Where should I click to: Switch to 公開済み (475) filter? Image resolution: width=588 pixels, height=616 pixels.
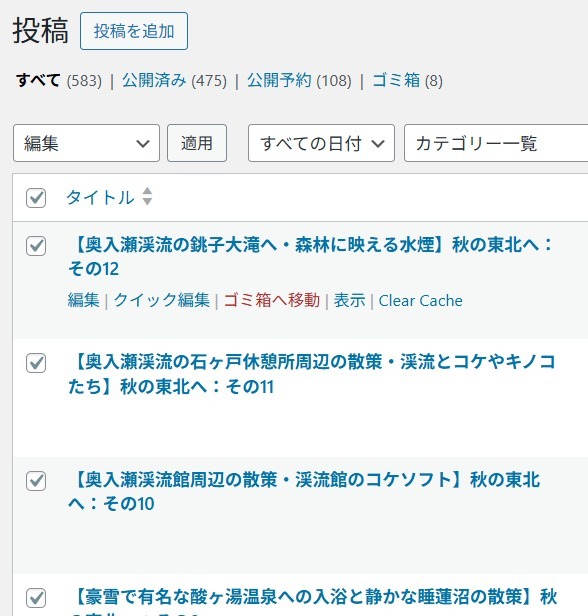tap(174, 81)
